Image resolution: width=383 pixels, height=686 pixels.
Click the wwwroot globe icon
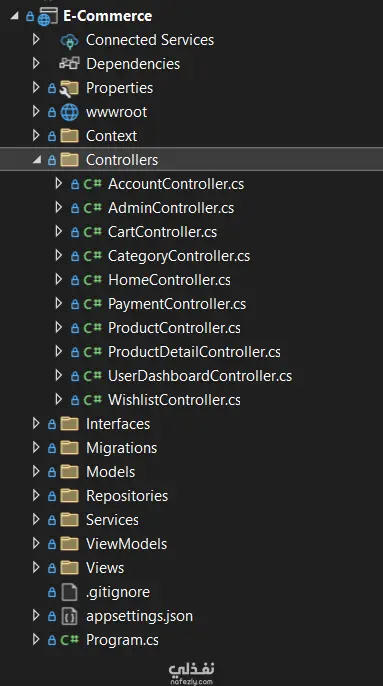[x=69, y=112]
